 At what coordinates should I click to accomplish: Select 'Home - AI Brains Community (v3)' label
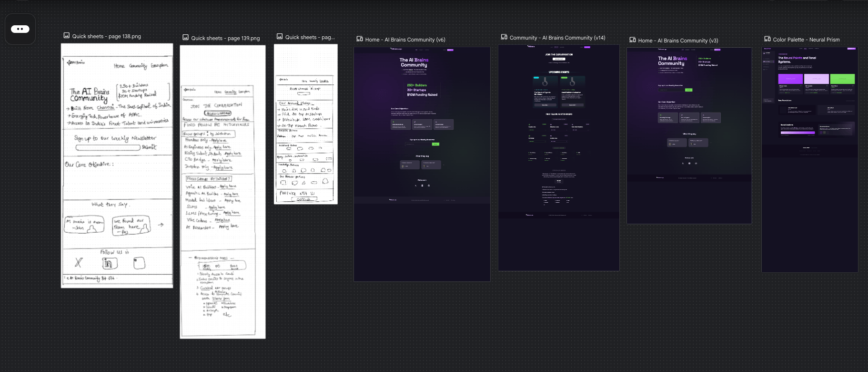coord(678,41)
